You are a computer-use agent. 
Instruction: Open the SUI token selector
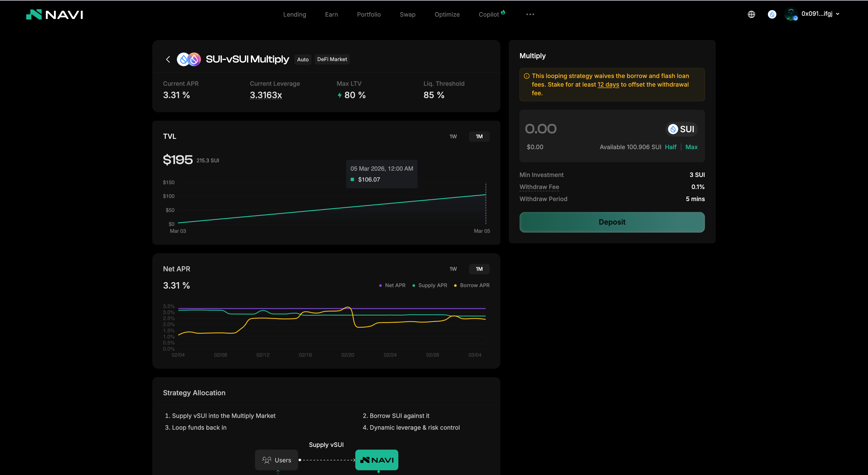tap(681, 129)
